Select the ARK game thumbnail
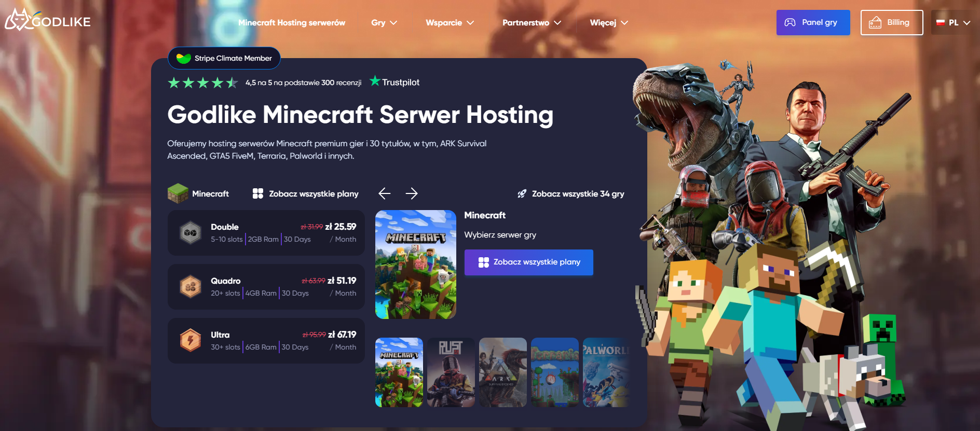980x431 pixels. [x=503, y=372]
